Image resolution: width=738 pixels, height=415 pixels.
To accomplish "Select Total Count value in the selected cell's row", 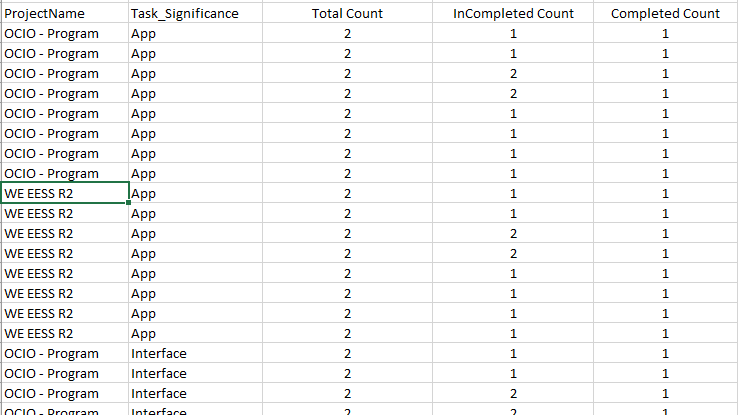I will pyautogui.click(x=347, y=193).
